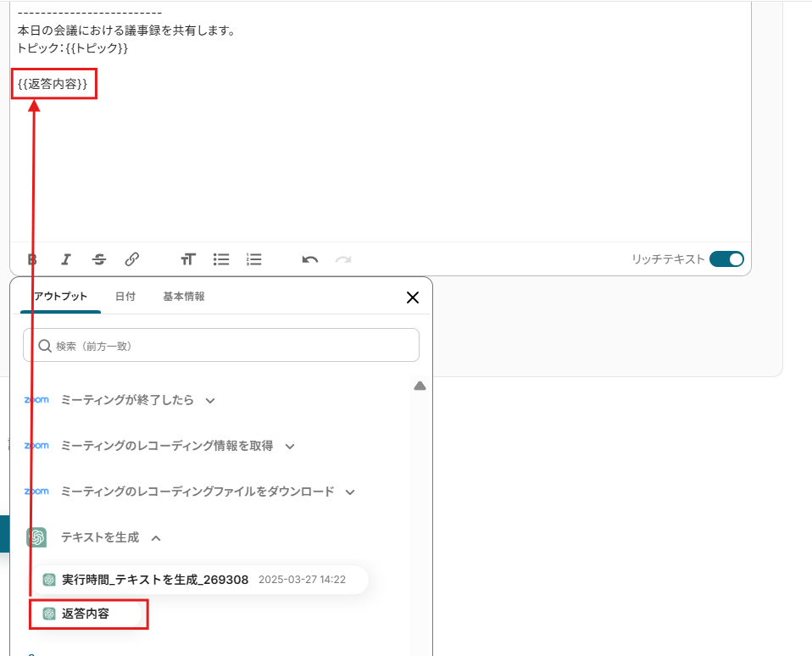Switch to the アウトプット tab

pos(60,297)
